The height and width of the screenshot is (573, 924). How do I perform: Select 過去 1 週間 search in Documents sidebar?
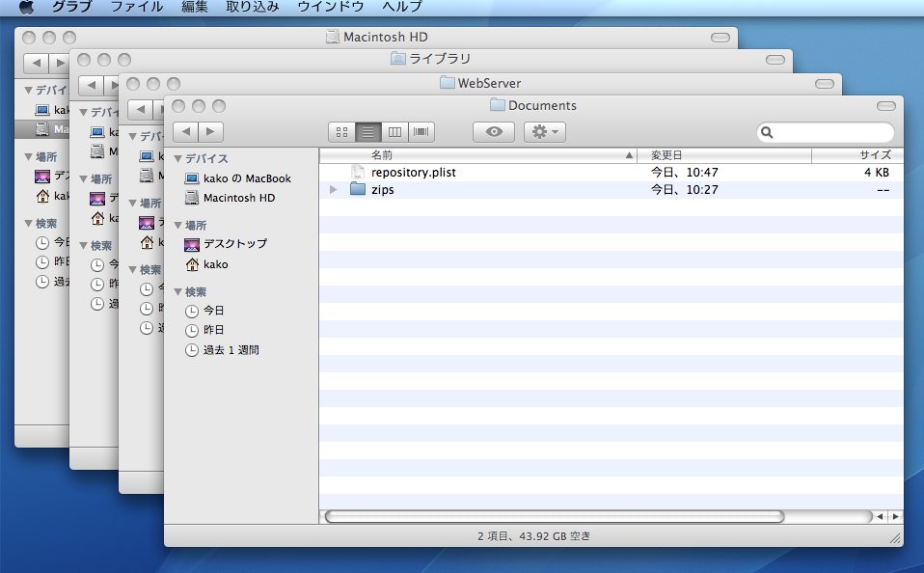[x=222, y=350]
